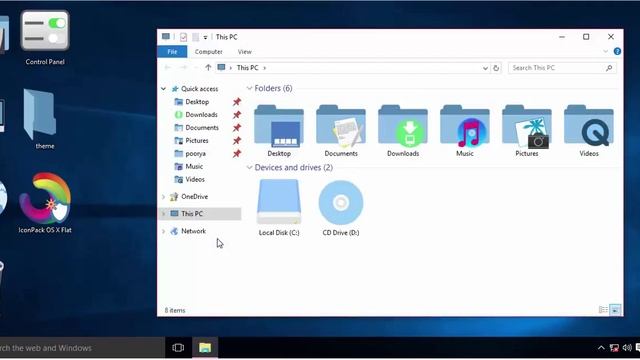
Task: Open the volume speaker tray icon
Action: point(627,348)
